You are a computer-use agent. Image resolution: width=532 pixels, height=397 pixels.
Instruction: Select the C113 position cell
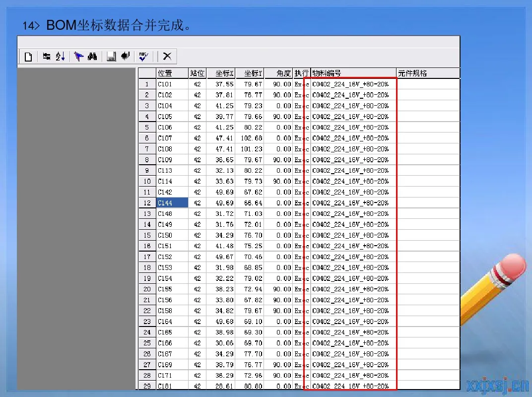pos(172,171)
